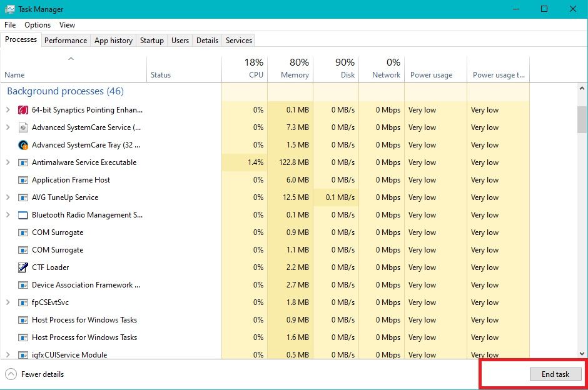
Task: Expand the Advanced SystemCare Service group
Action: [8, 127]
